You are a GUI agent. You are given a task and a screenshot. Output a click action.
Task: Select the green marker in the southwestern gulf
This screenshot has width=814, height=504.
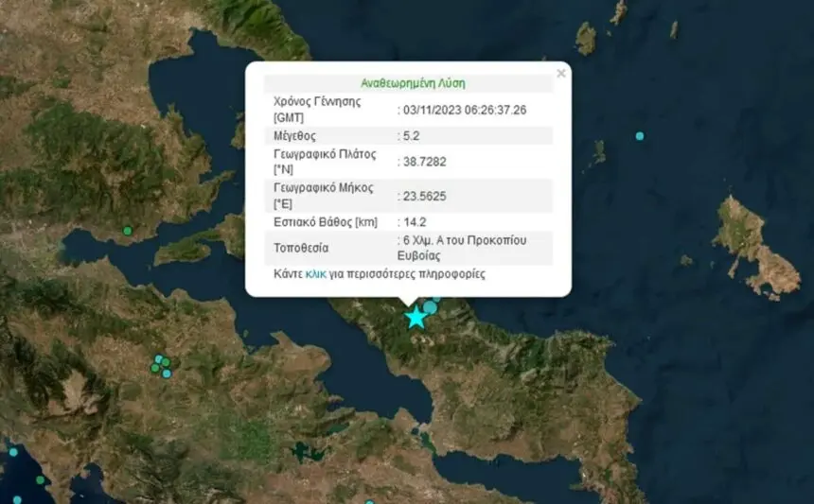(x=40, y=480)
